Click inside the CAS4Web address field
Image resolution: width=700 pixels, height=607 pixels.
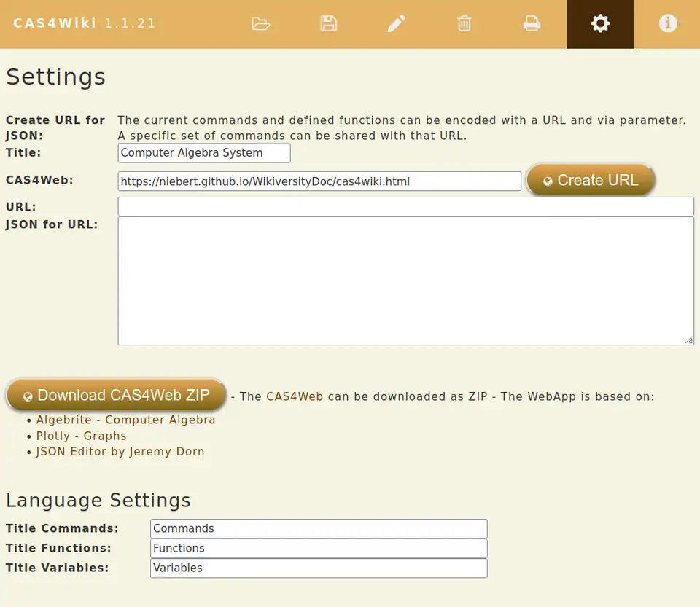point(319,181)
